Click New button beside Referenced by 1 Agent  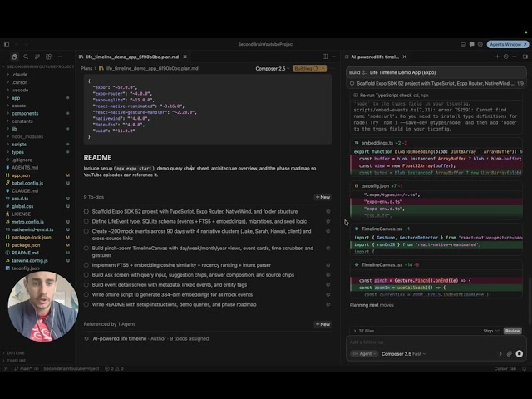(x=323, y=324)
